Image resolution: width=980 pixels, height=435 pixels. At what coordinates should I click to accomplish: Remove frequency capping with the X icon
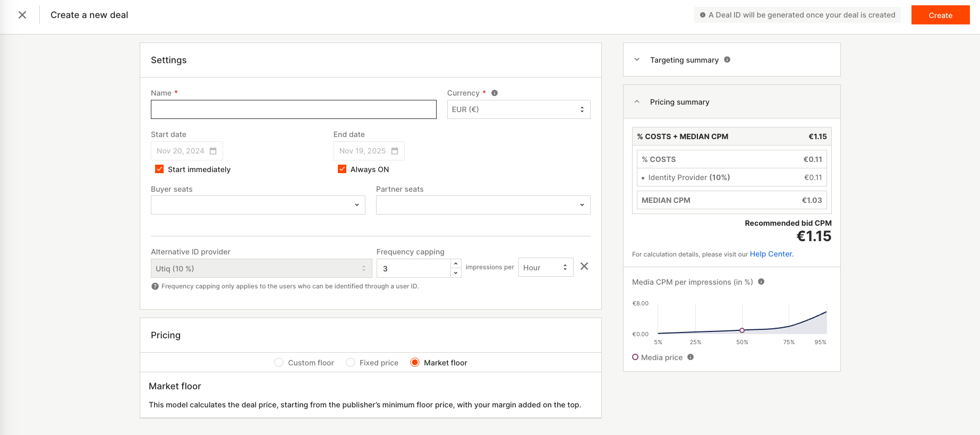584,267
